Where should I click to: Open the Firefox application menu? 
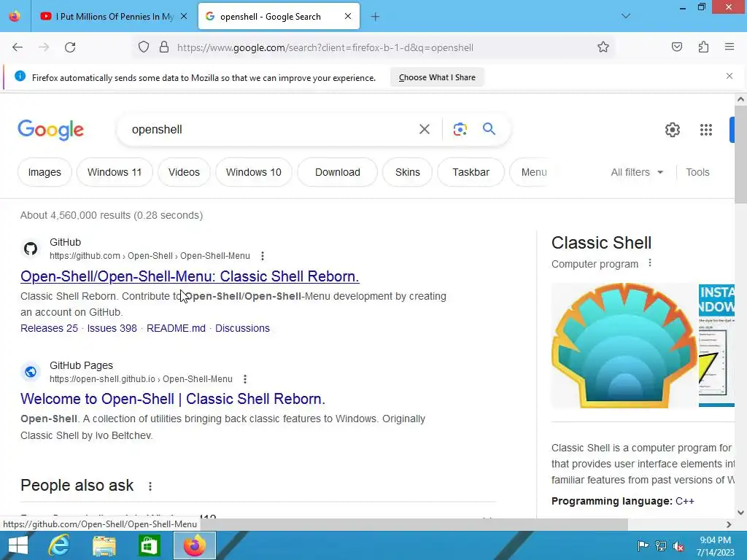point(729,47)
